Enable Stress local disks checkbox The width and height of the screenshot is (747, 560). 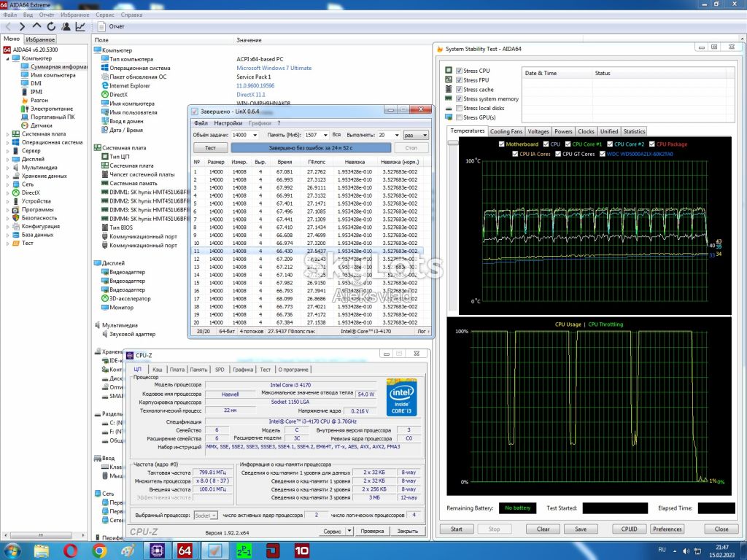point(460,108)
